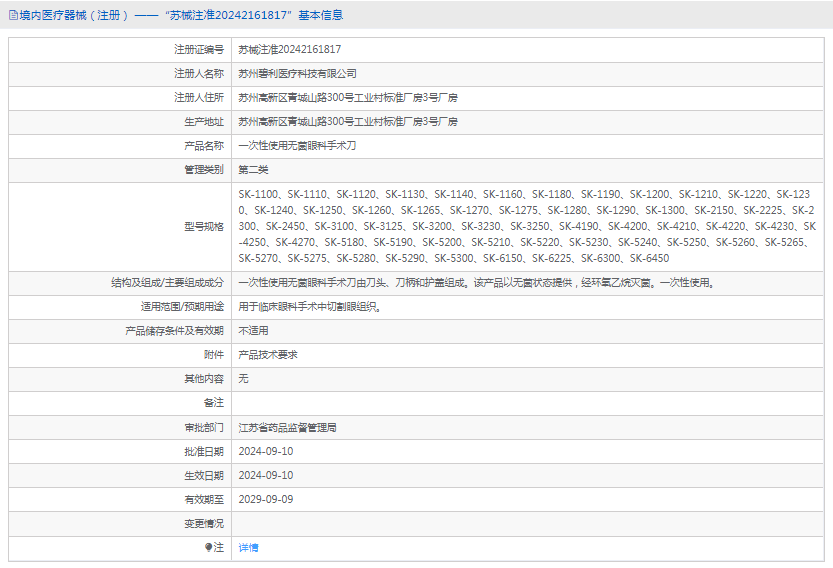Click the 不适用 storage condition value
The width and height of the screenshot is (833, 568).
click(x=253, y=330)
